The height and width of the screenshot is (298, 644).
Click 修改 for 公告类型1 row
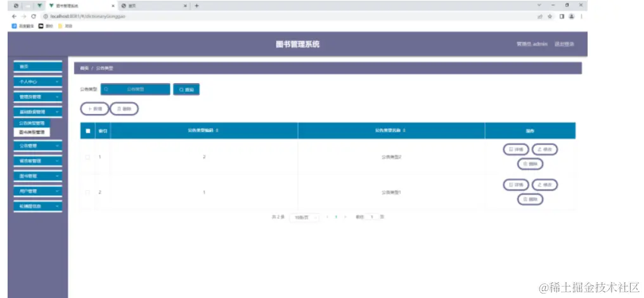[544, 185]
